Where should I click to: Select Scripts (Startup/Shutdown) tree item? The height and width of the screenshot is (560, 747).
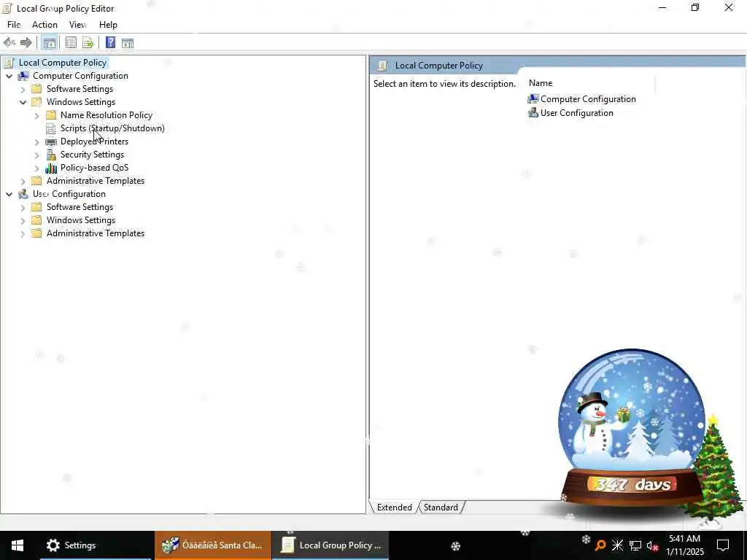pos(112,128)
